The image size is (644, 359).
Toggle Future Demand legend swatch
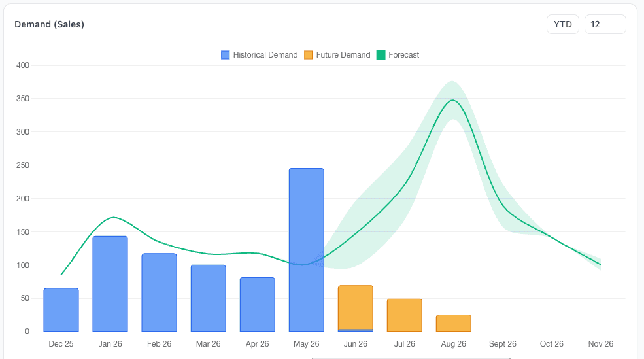coord(309,55)
